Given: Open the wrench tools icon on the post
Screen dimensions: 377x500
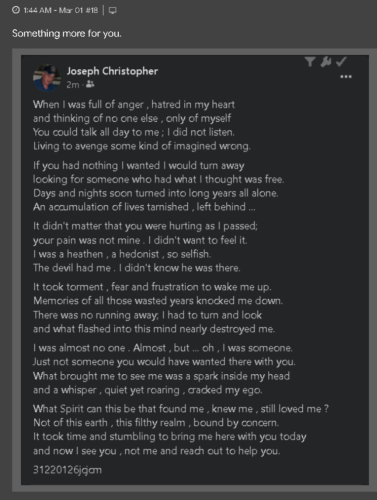Looking at the screenshot, I should click(326, 62).
